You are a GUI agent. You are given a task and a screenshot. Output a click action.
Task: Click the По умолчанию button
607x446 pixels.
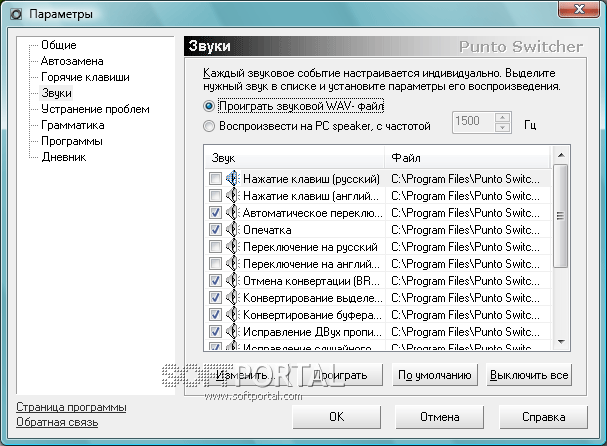(x=435, y=375)
